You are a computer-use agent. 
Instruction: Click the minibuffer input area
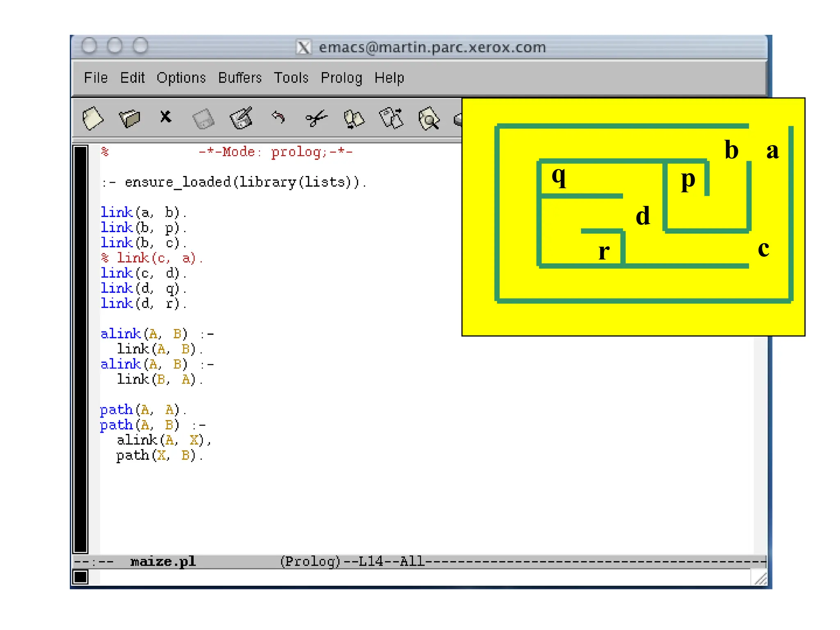[x=425, y=577]
